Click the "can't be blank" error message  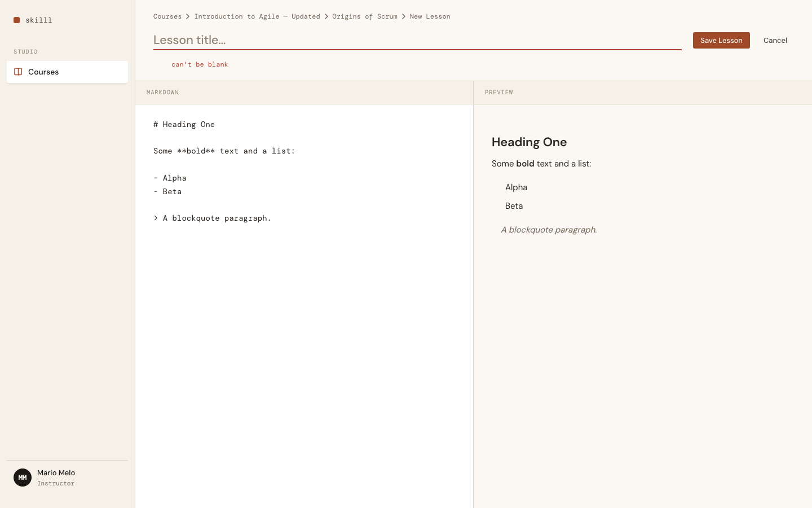coord(200,64)
